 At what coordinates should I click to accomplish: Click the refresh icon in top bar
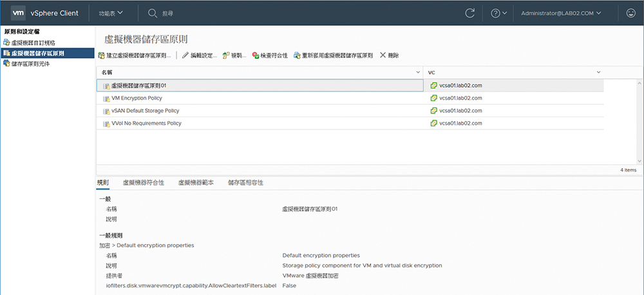(x=469, y=13)
